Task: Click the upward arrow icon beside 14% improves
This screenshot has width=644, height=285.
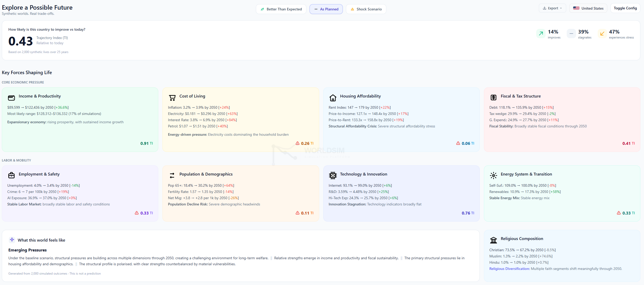Action: [541, 34]
